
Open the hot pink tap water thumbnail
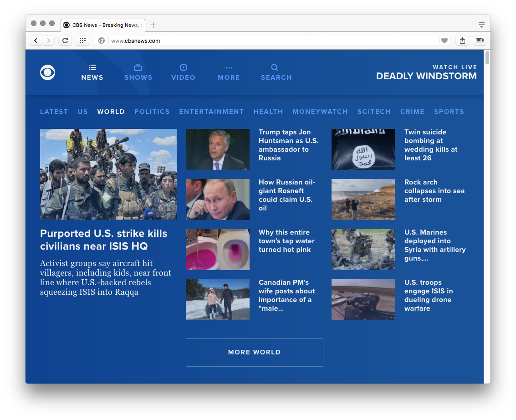coord(218,250)
